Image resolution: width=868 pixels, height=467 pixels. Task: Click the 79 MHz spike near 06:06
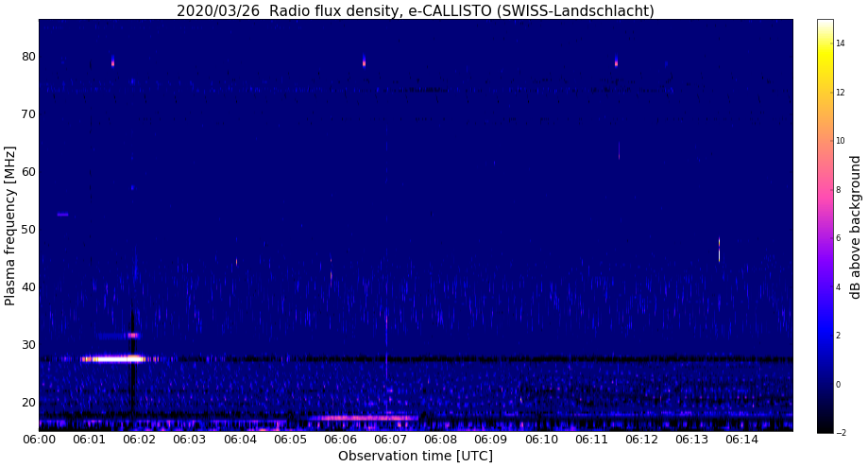click(x=364, y=61)
